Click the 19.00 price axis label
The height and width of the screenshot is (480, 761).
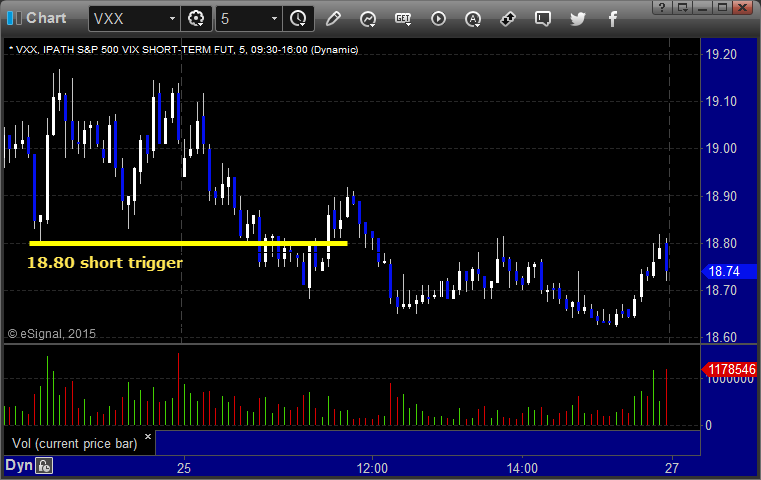click(x=721, y=149)
